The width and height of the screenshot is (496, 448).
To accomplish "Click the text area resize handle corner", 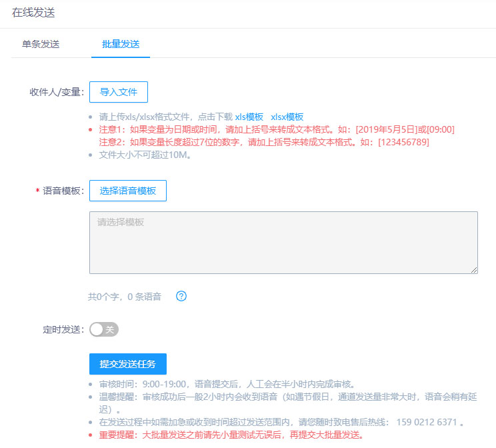I will point(474,269).
